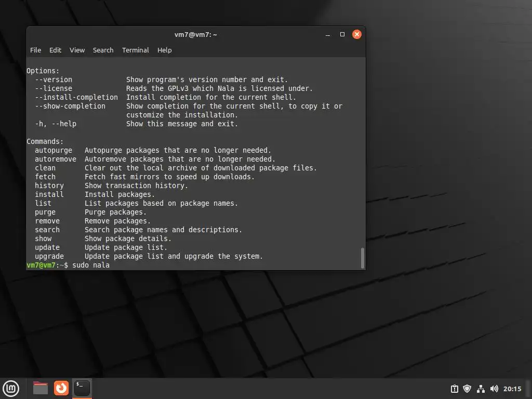This screenshot has width=532, height=399.
Task: Show the calendar from the 20:15 clock
Action: [x=512, y=389]
